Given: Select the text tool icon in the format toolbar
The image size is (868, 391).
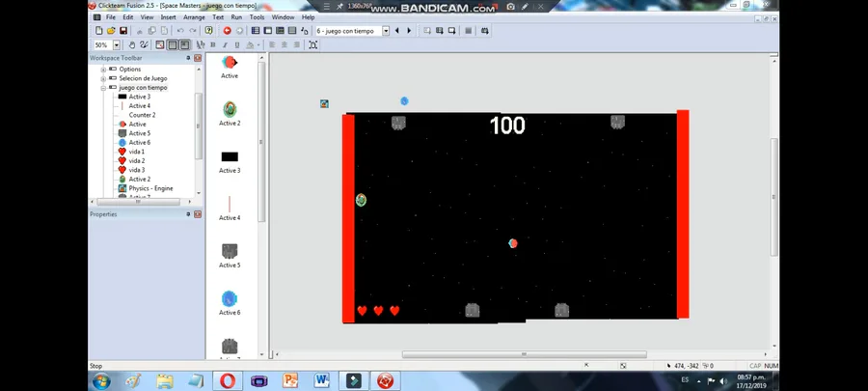Looking at the screenshot, I should click(x=201, y=44).
